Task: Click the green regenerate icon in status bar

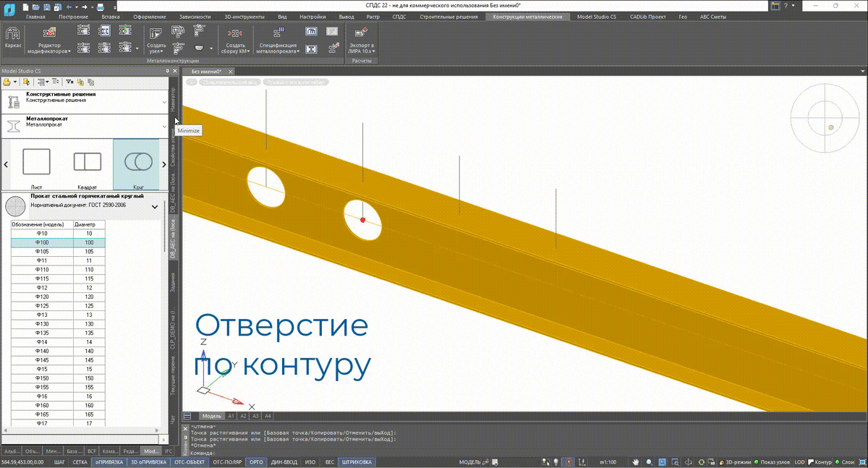Action: click(x=702, y=461)
